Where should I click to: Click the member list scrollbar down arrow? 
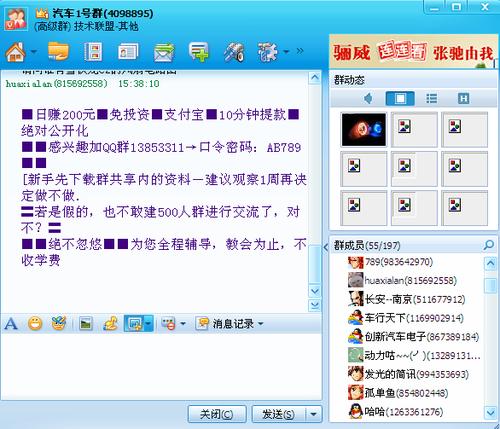(490, 413)
